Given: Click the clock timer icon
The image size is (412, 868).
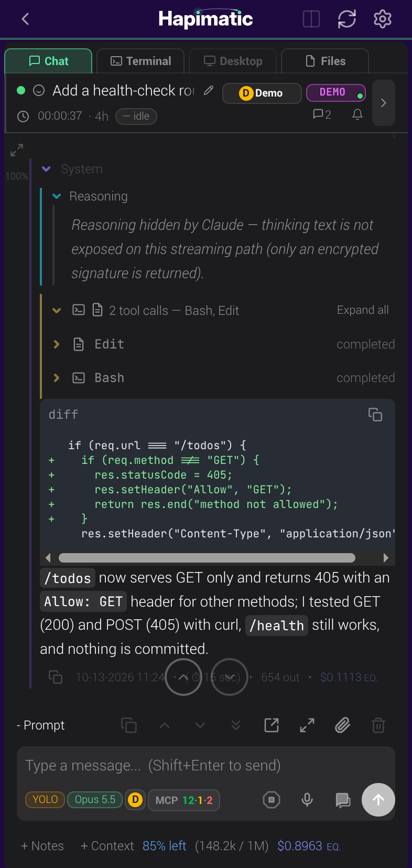Looking at the screenshot, I should [23, 116].
